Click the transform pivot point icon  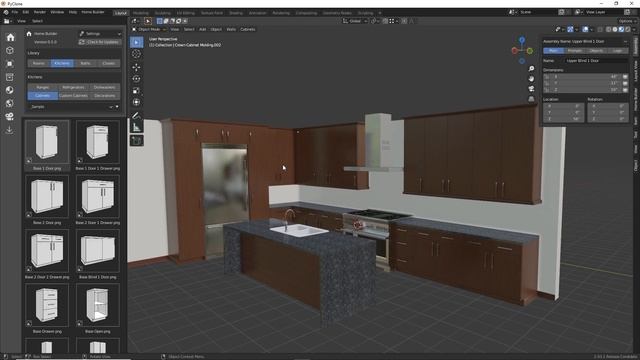[374, 21]
